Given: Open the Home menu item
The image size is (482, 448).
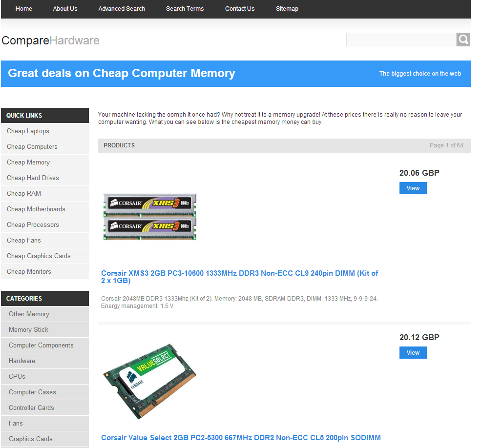Looking at the screenshot, I should coord(23,9).
